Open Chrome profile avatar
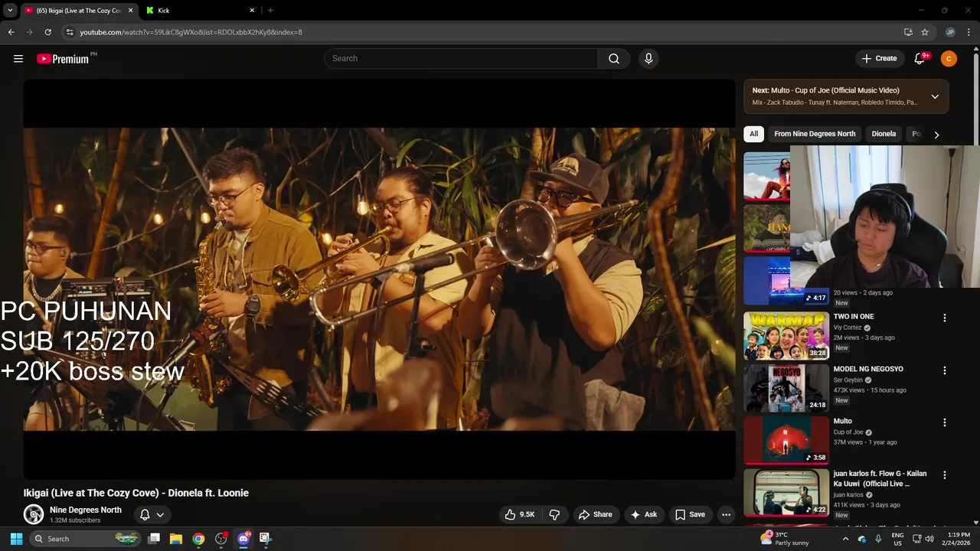This screenshot has height=551, width=980. pyautogui.click(x=950, y=32)
